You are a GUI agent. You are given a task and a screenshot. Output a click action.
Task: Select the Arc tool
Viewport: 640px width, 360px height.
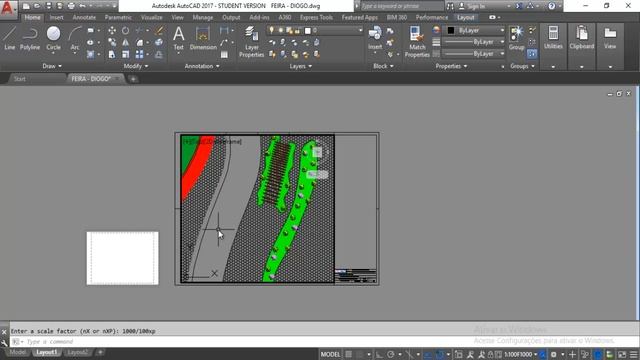[75, 38]
